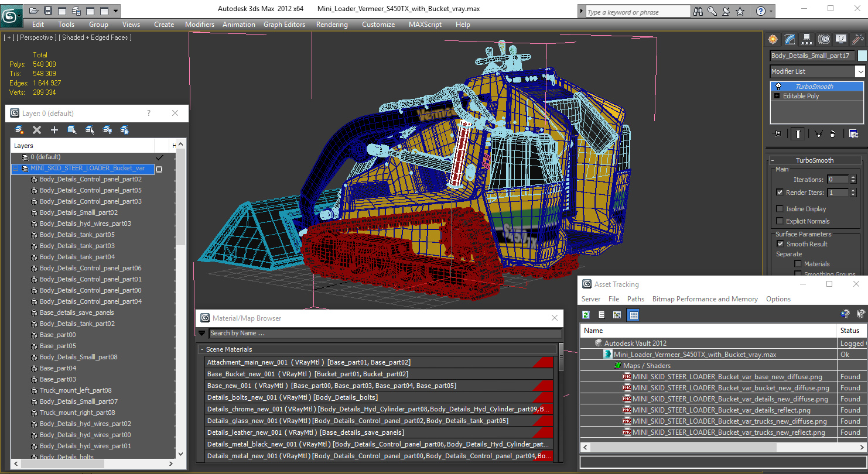Toggle Show End Result icon
The height and width of the screenshot is (474, 868).
click(x=798, y=134)
